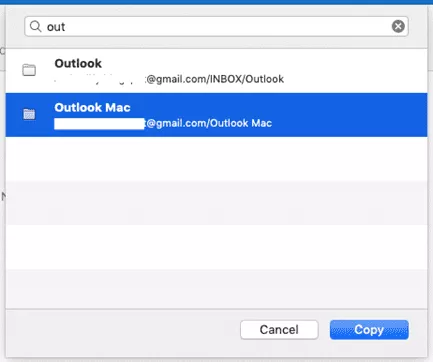The width and height of the screenshot is (433, 362).
Task: Select the Outlook folder title
Action: tap(78, 63)
